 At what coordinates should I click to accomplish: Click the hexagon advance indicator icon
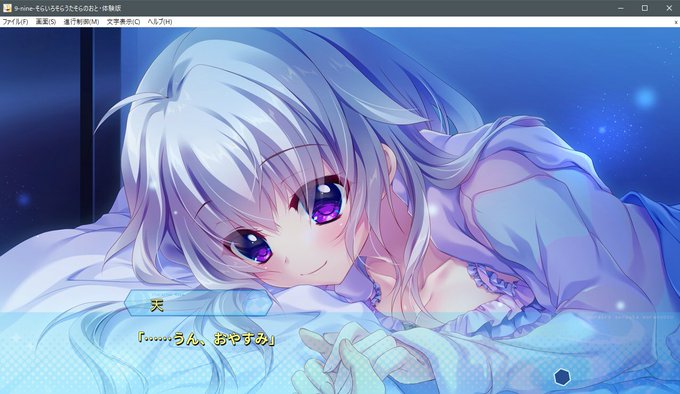point(562,377)
